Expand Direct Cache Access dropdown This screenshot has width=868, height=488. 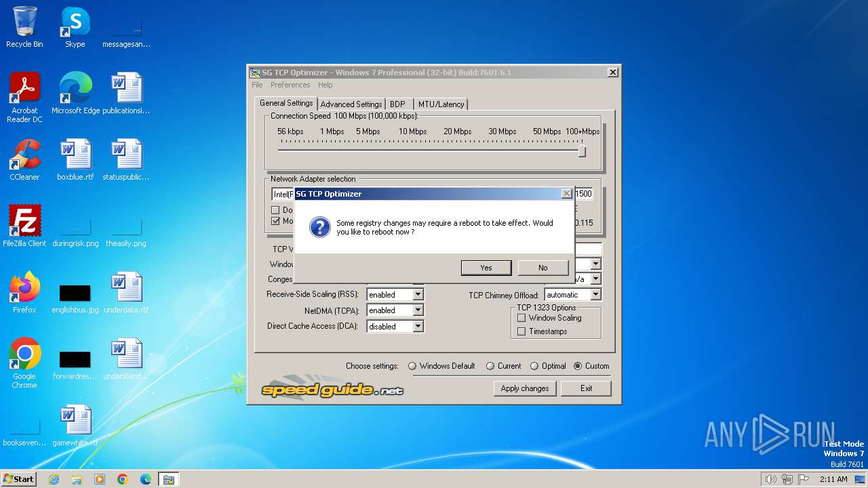coord(418,327)
